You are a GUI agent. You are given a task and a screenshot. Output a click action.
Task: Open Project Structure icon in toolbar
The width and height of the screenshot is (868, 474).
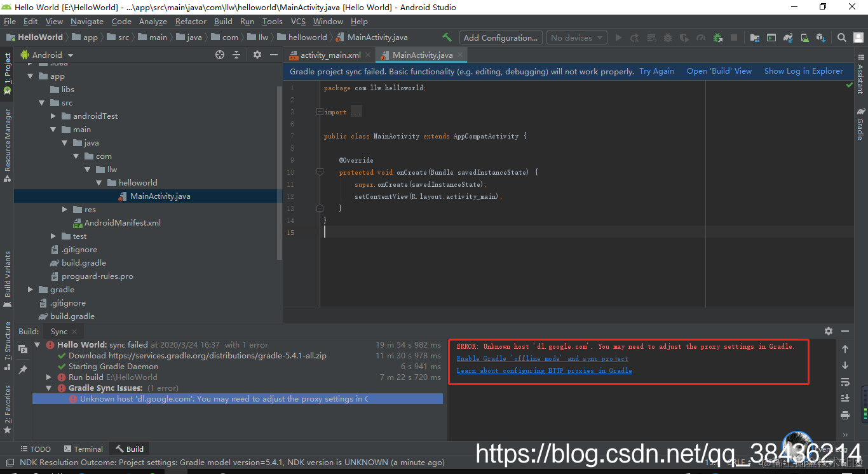point(754,37)
